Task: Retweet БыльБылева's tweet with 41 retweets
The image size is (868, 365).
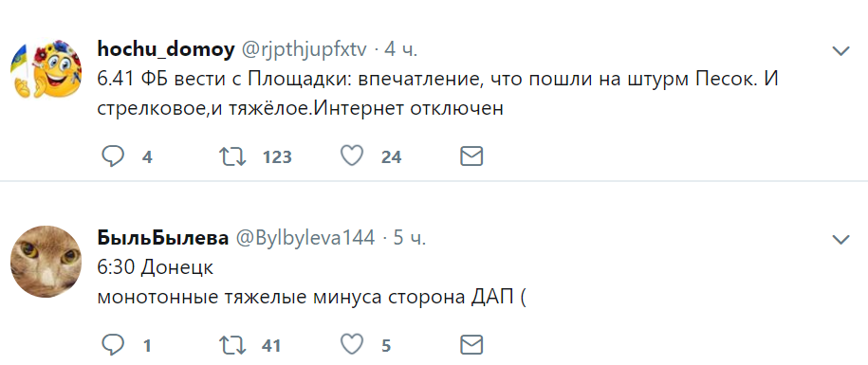Action: 232,346
